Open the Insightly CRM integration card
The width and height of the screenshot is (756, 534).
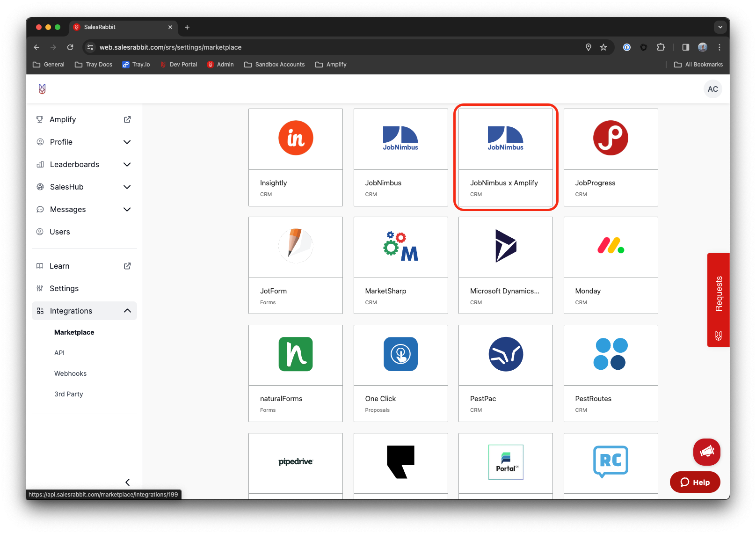pos(296,157)
